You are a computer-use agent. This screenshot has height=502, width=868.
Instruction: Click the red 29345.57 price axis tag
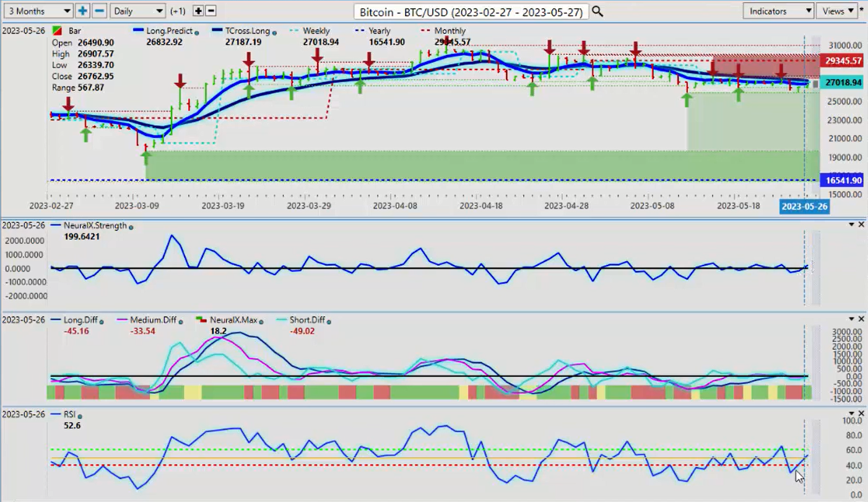[842, 61]
